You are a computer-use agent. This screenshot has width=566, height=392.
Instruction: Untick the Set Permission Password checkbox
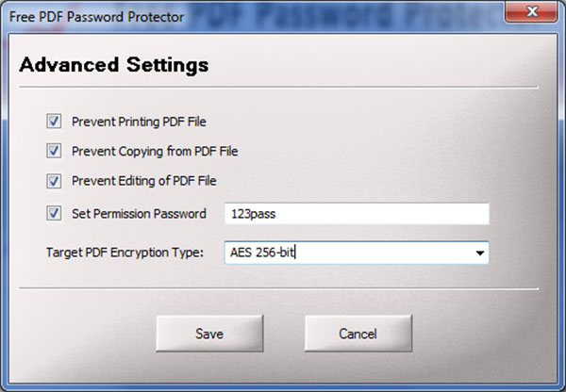54,214
